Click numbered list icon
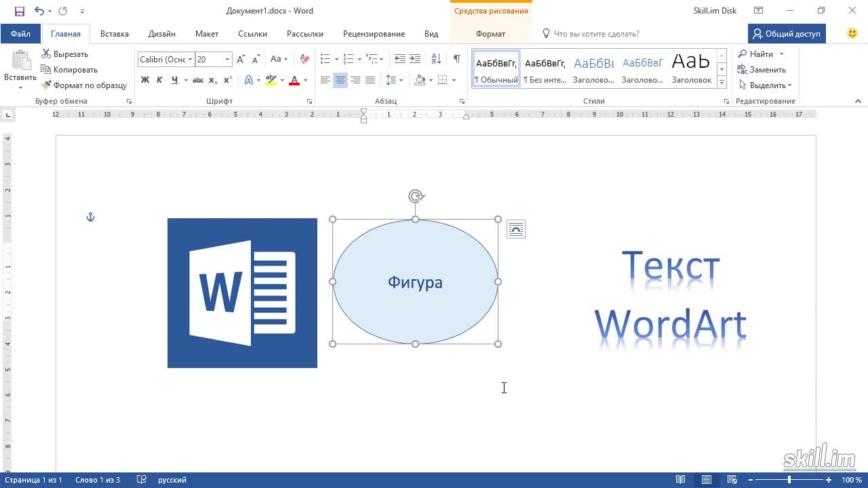Viewport: 868px width, 488px height. [x=349, y=60]
